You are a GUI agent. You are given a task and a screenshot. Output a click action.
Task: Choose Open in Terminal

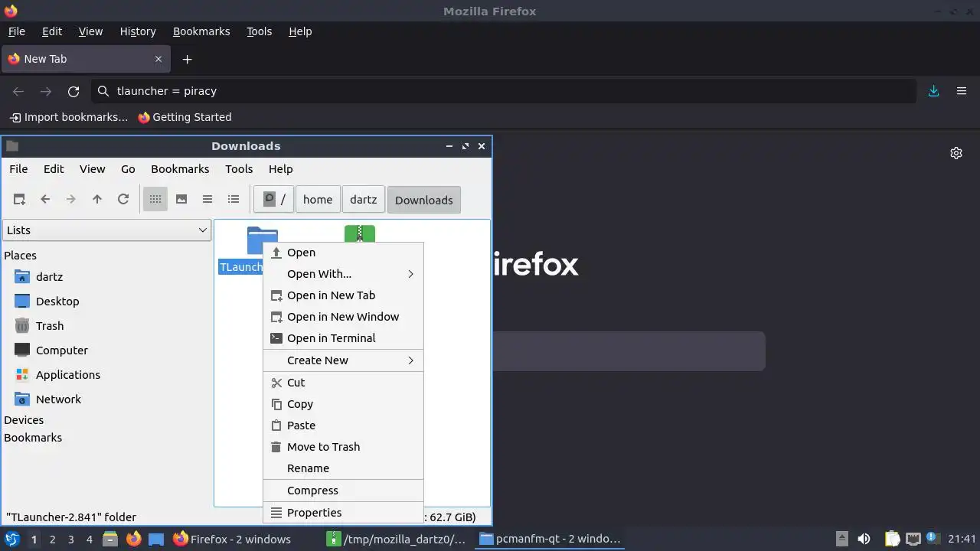tap(343, 338)
